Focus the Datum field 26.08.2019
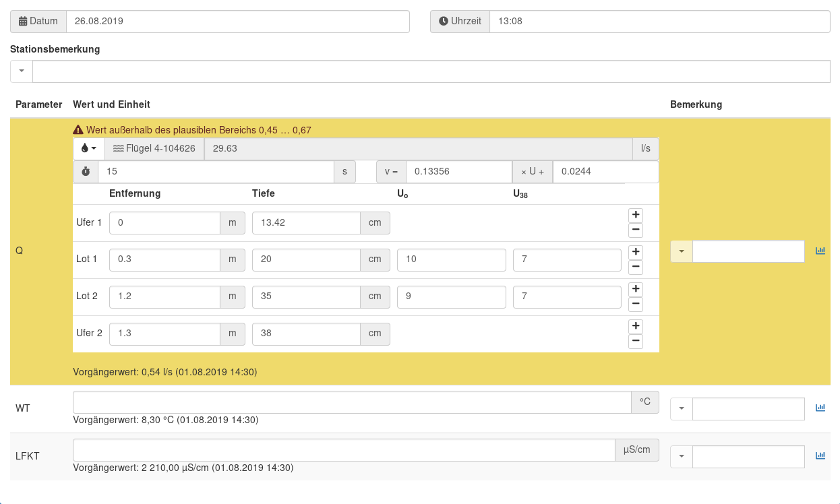Viewport: 840px width, 504px height. (x=238, y=21)
